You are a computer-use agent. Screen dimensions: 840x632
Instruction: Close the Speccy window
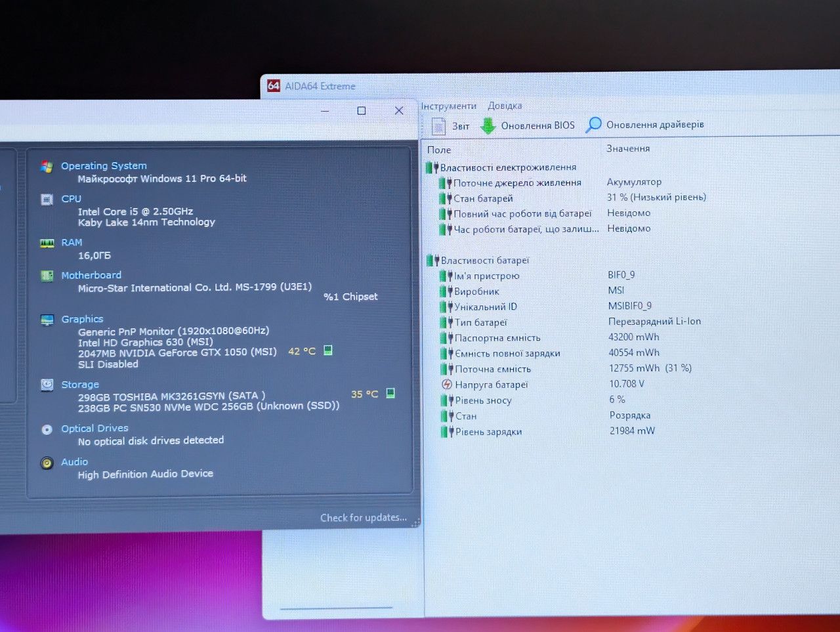point(399,111)
